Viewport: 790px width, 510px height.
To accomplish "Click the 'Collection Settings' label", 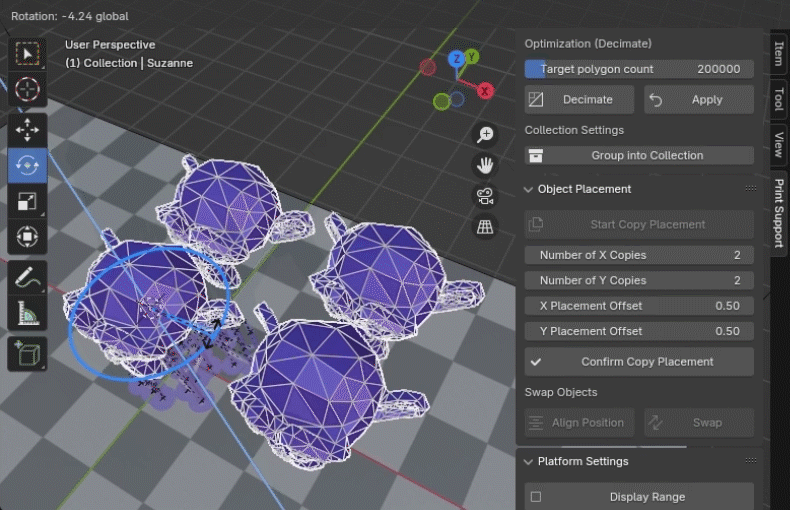I will 574,130.
